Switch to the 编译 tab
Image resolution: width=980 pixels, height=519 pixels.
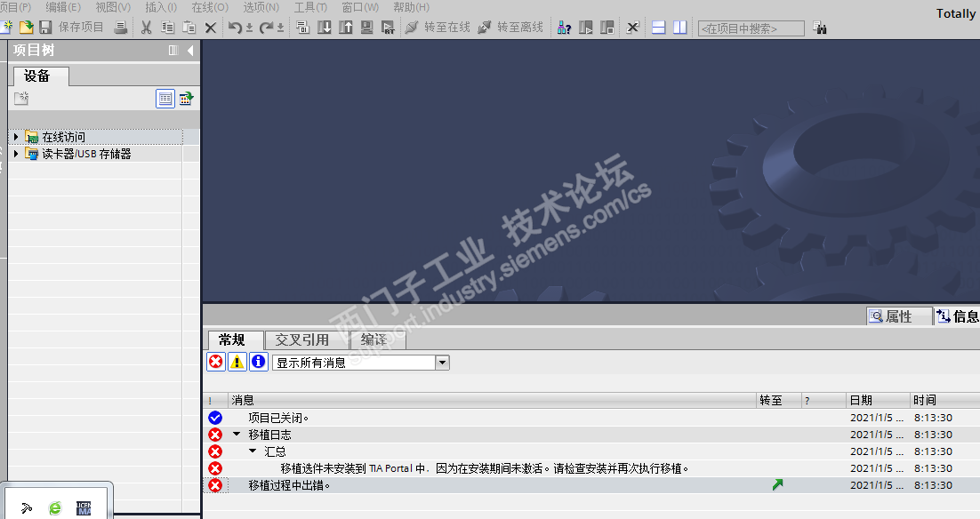[378, 339]
